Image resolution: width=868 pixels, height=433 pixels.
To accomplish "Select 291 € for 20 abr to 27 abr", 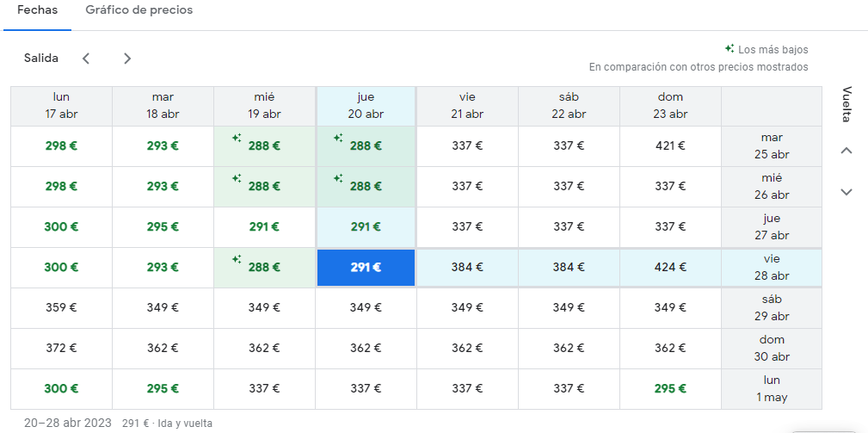I will point(366,227).
